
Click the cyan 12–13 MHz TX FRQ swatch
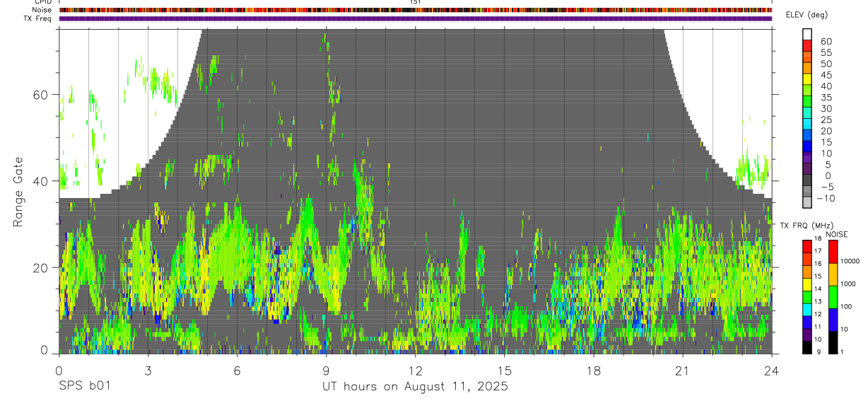click(x=807, y=310)
